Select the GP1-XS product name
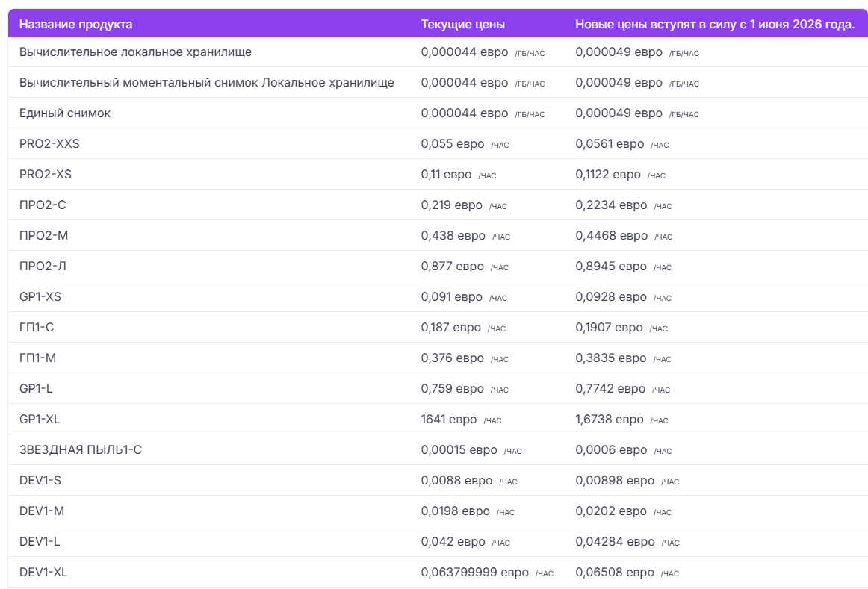Image resolution: width=868 pixels, height=589 pixels. click(x=40, y=297)
